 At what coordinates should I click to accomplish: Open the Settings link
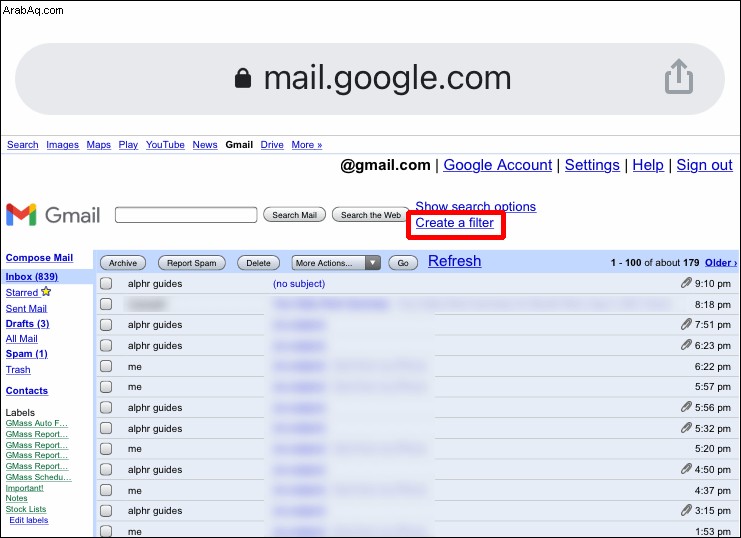tap(592, 165)
